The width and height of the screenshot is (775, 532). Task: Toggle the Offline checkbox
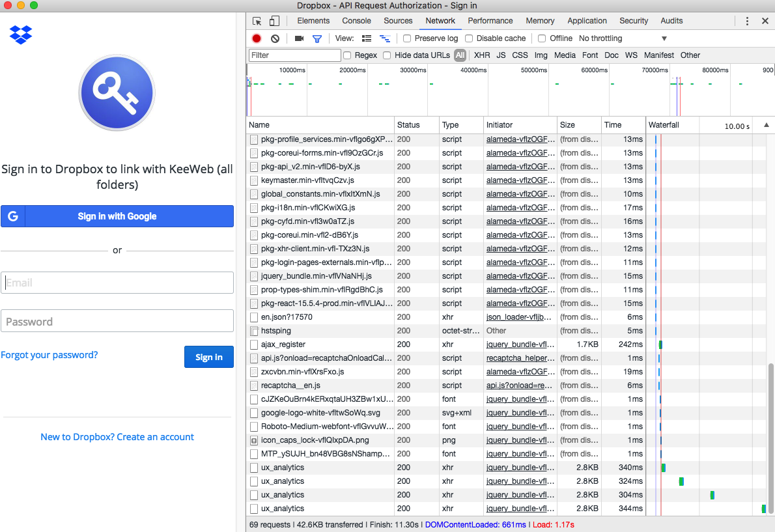point(541,38)
